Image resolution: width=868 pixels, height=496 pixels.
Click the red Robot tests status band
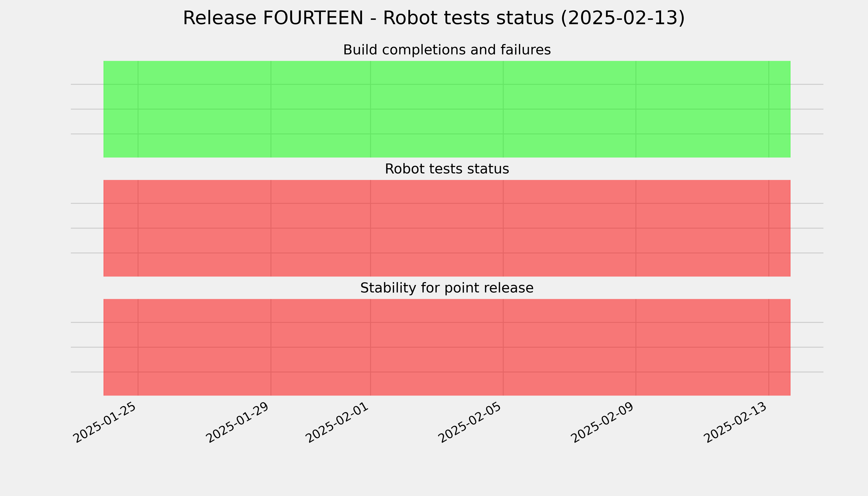pos(447,228)
